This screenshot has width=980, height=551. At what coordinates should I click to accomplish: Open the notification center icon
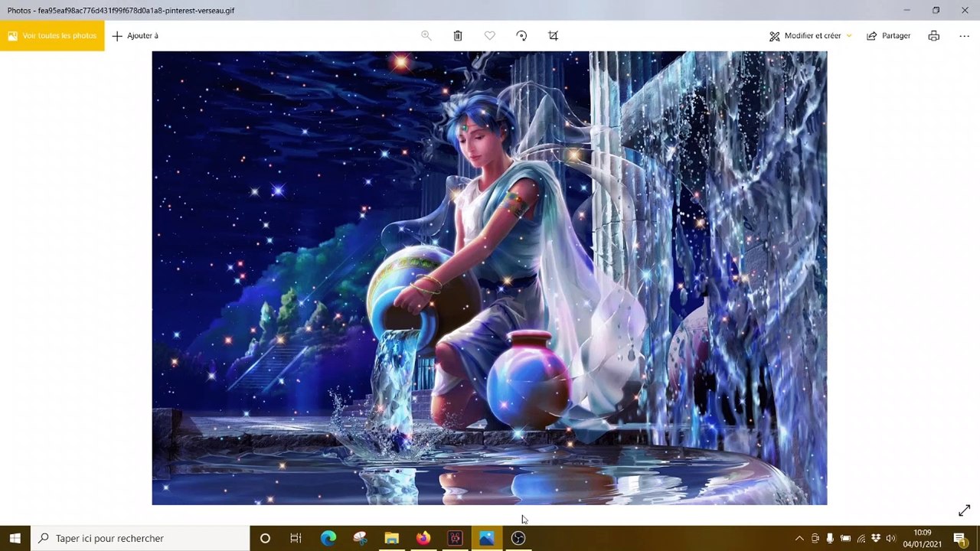tap(960, 538)
